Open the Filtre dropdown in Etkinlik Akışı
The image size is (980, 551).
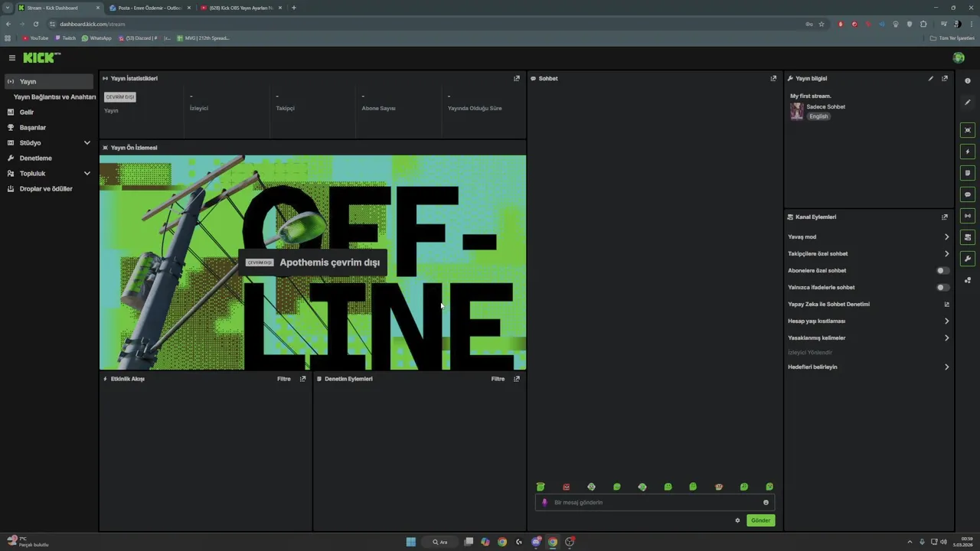[284, 379]
